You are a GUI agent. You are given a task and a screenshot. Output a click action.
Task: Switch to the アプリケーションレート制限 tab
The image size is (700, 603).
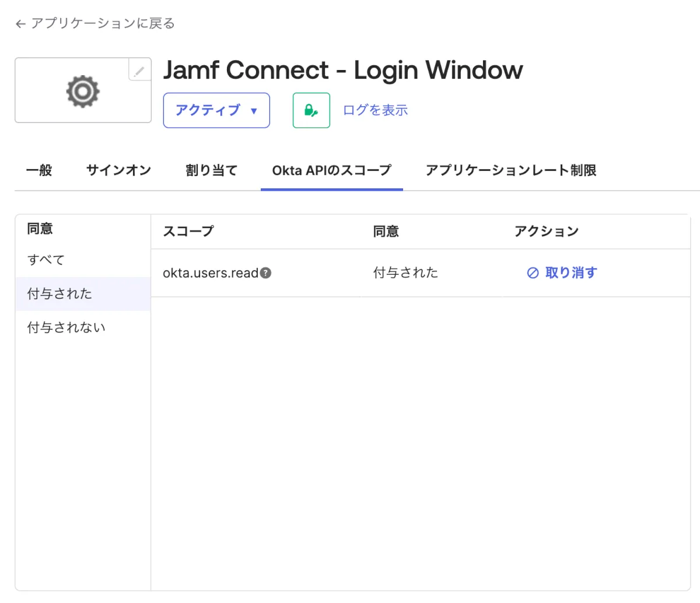pyautogui.click(x=510, y=170)
